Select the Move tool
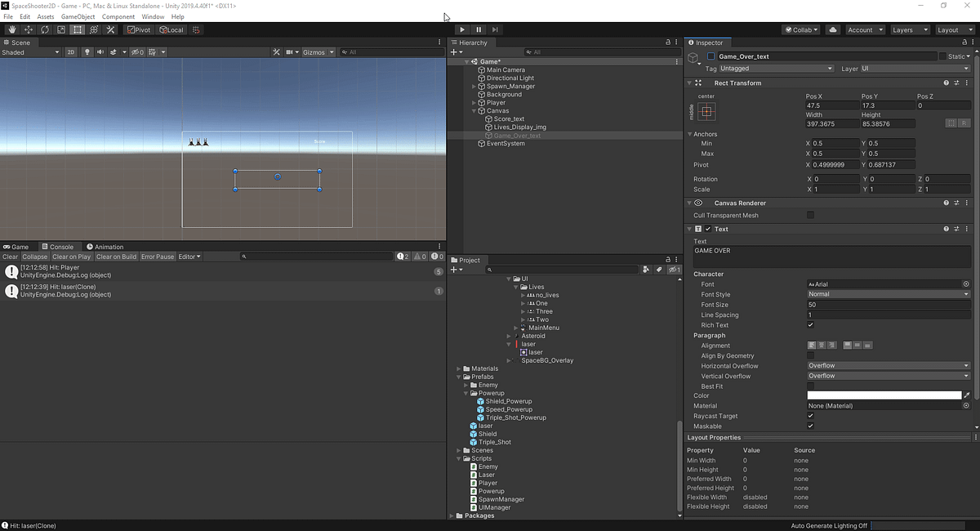 28,29
